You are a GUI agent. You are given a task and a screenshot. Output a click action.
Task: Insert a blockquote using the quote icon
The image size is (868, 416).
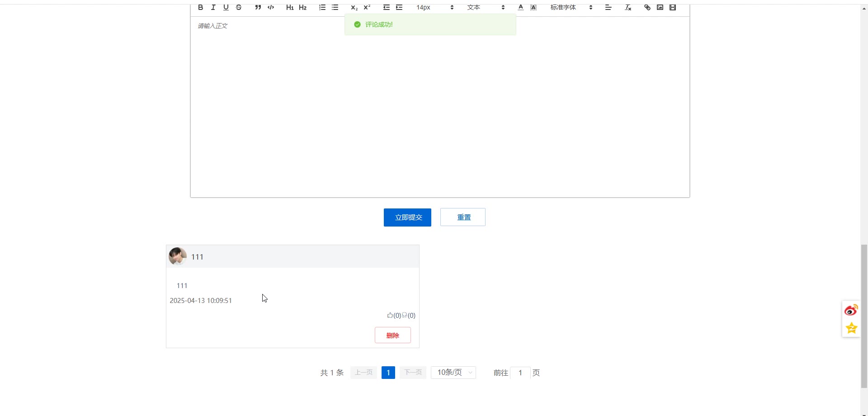tap(258, 7)
